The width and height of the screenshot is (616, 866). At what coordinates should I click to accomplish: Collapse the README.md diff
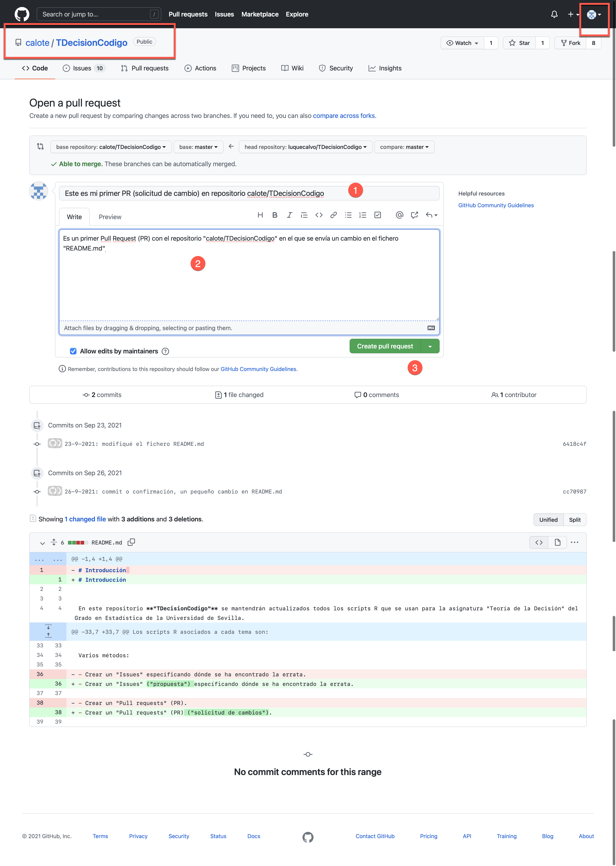(43, 543)
